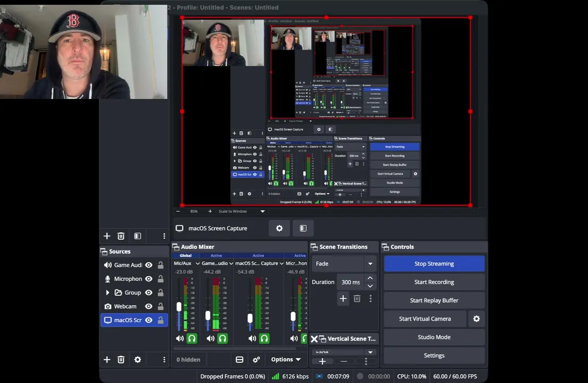The width and height of the screenshot is (588, 383).
Task: Select the Webcam source row
Action: coord(134,306)
